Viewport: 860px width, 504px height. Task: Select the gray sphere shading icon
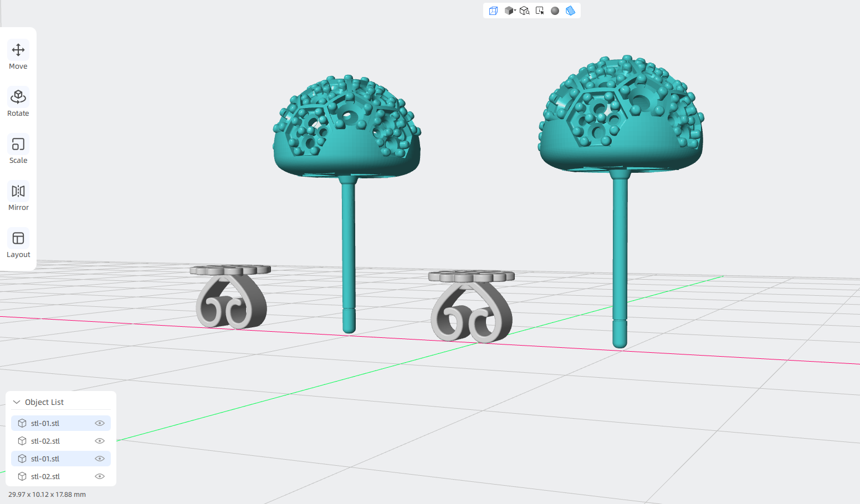click(555, 11)
